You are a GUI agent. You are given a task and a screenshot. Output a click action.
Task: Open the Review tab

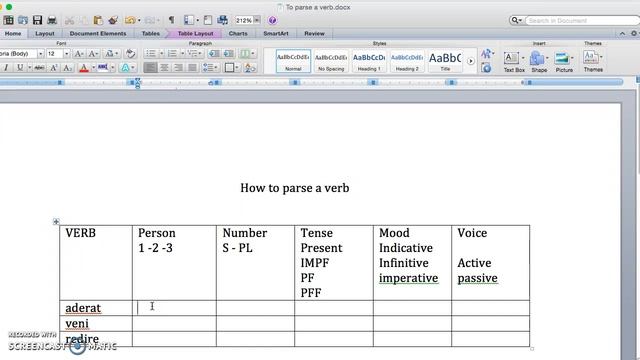click(314, 33)
